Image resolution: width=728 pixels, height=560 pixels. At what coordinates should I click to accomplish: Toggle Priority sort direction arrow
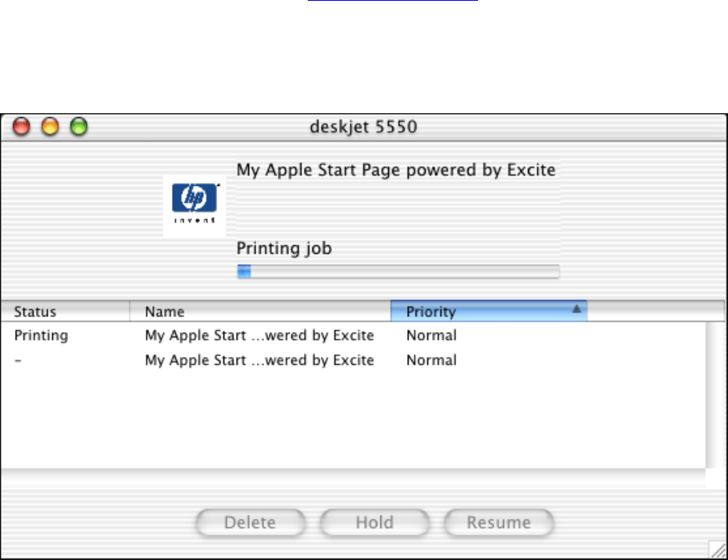point(576,309)
